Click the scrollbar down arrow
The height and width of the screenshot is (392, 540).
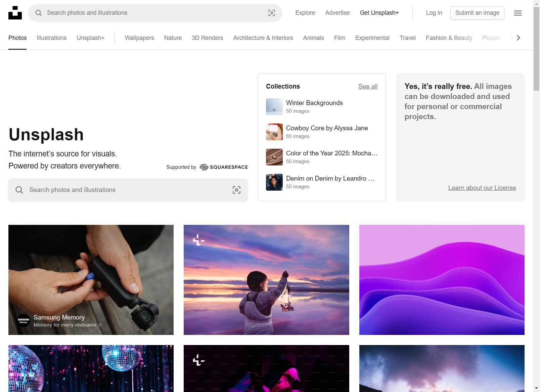(536, 388)
